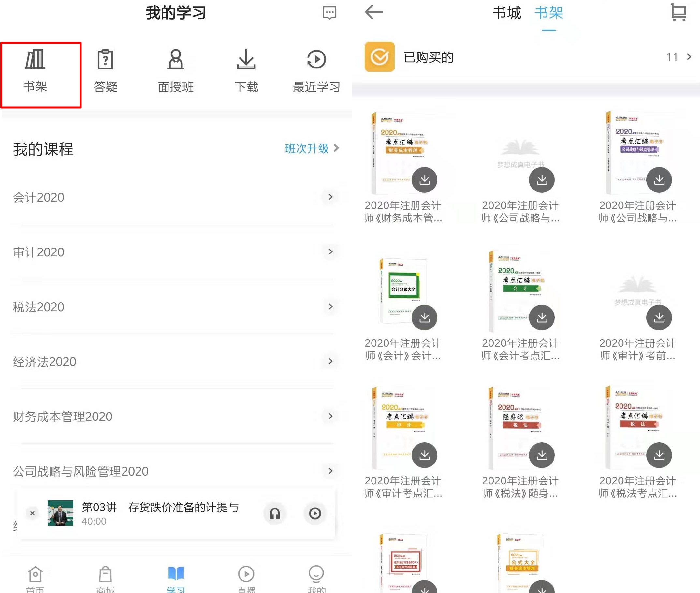
Task: Dismiss the 第03讲 mini player
Action: pos(32,513)
